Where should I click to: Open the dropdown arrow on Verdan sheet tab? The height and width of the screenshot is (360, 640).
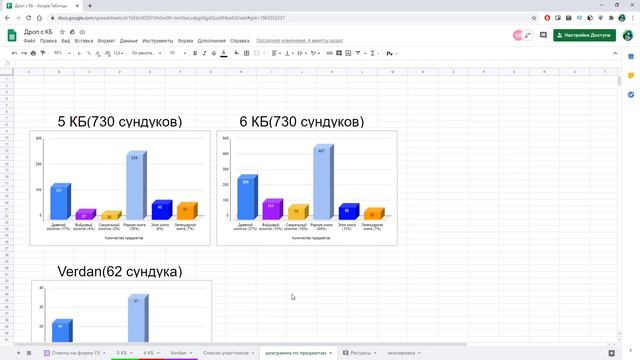[x=191, y=353]
